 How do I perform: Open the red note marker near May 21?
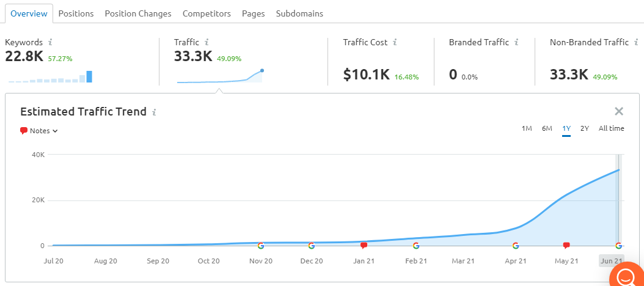(x=566, y=246)
